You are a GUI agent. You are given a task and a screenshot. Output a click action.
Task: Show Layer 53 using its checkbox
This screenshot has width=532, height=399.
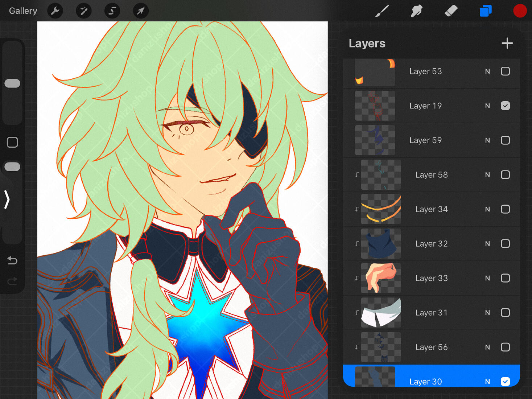[505, 71]
